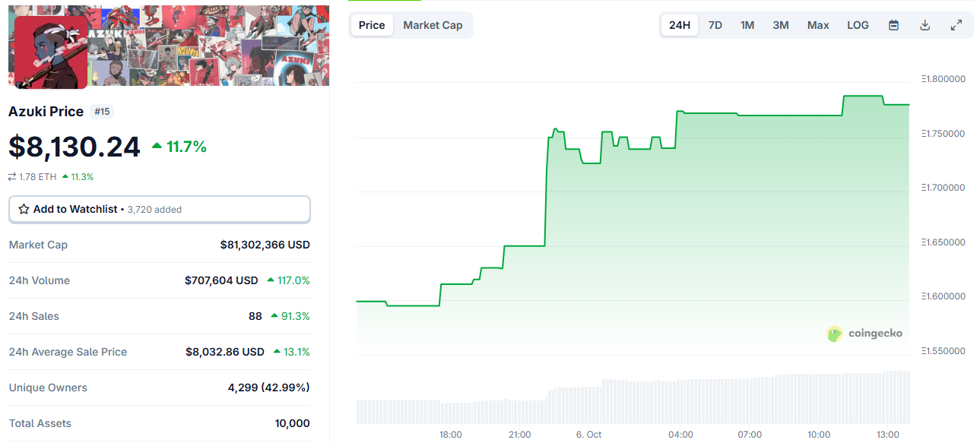Switch chart to Market Cap view

point(433,25)
